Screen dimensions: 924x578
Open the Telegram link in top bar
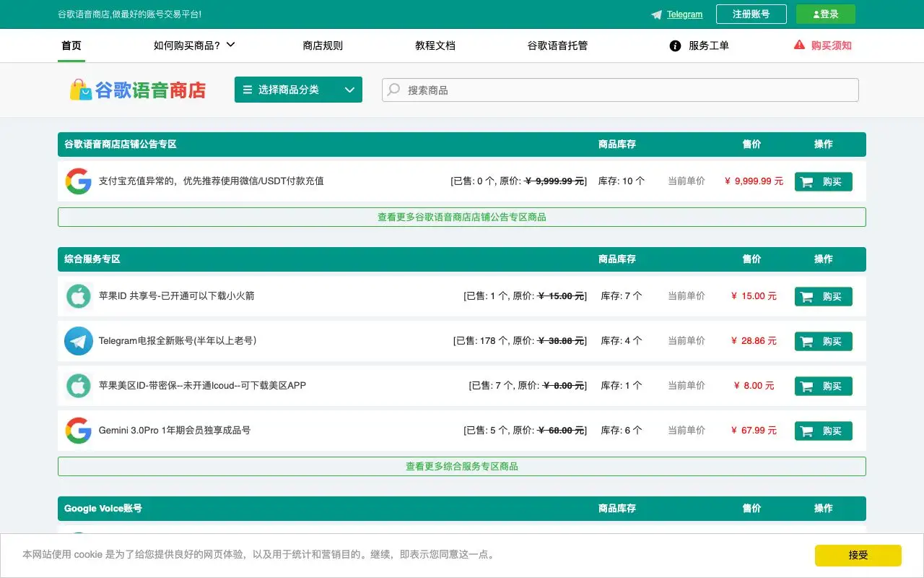click(684, 14)
